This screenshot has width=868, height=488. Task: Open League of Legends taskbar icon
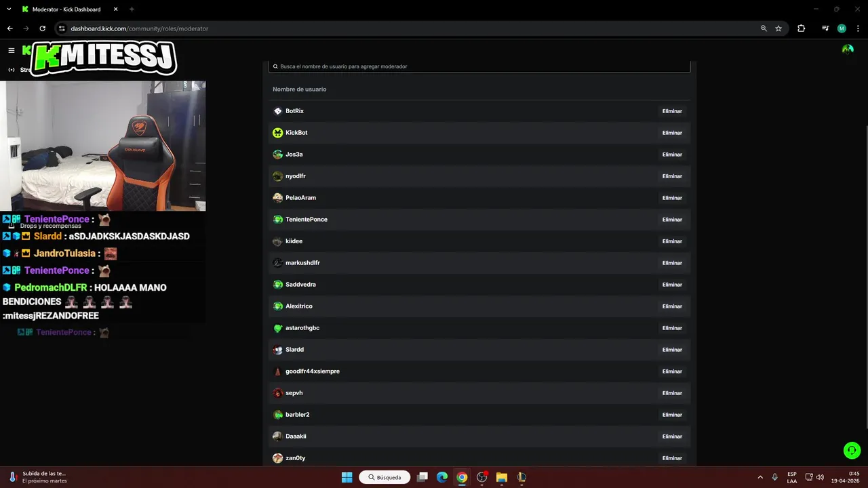521,477
